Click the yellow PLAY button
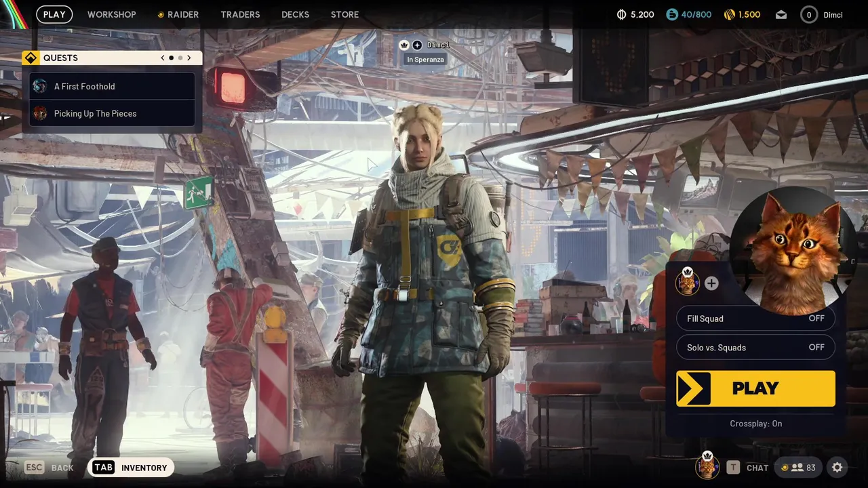This screenshot has width=868, height=488. pos(755,388)
